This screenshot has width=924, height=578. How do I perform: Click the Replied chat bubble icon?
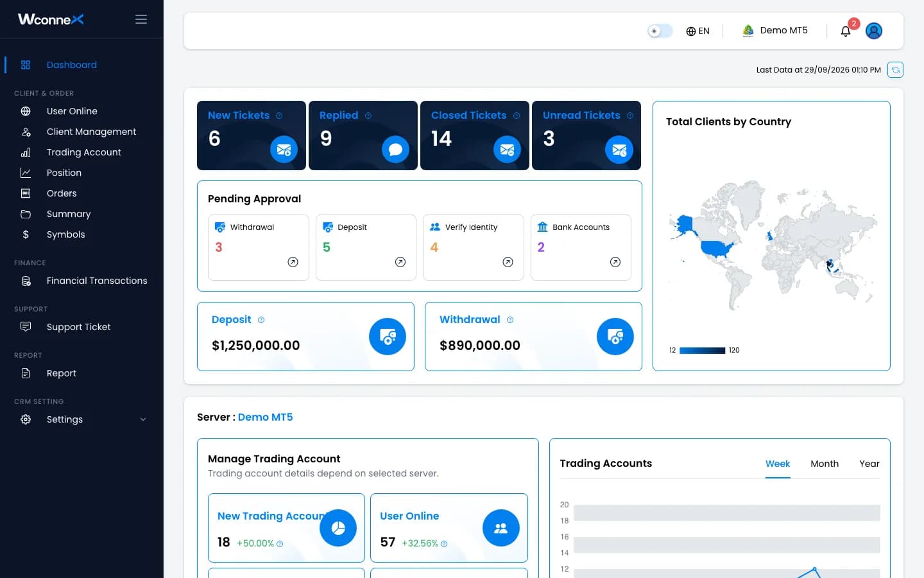coord(395,150)
